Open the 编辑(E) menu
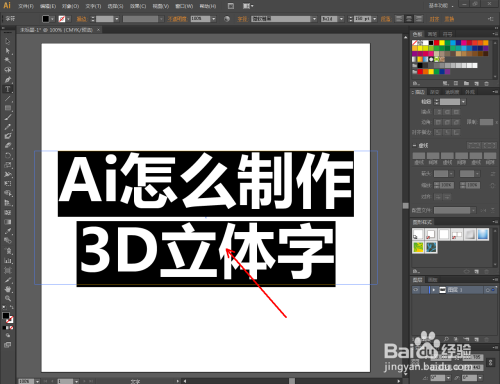This screenshot has width=500, height=384. (48, 6)
